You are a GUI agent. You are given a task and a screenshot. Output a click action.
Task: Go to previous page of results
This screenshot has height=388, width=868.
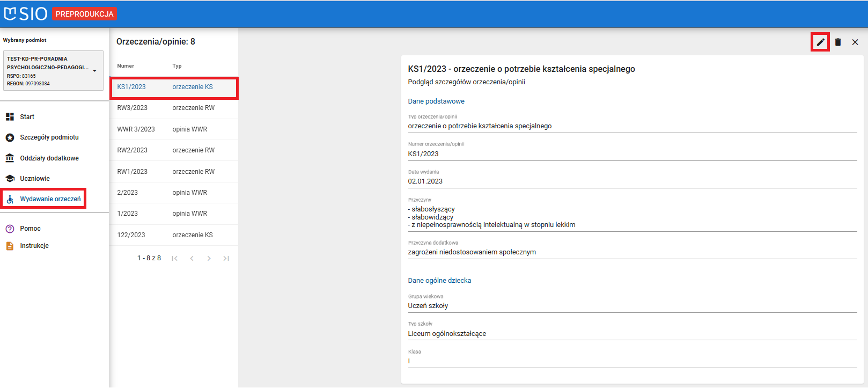coord(192,259)
